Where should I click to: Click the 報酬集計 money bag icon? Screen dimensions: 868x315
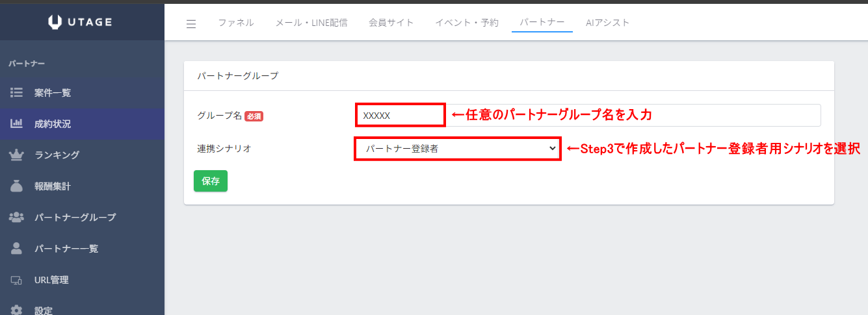(17, 186)
